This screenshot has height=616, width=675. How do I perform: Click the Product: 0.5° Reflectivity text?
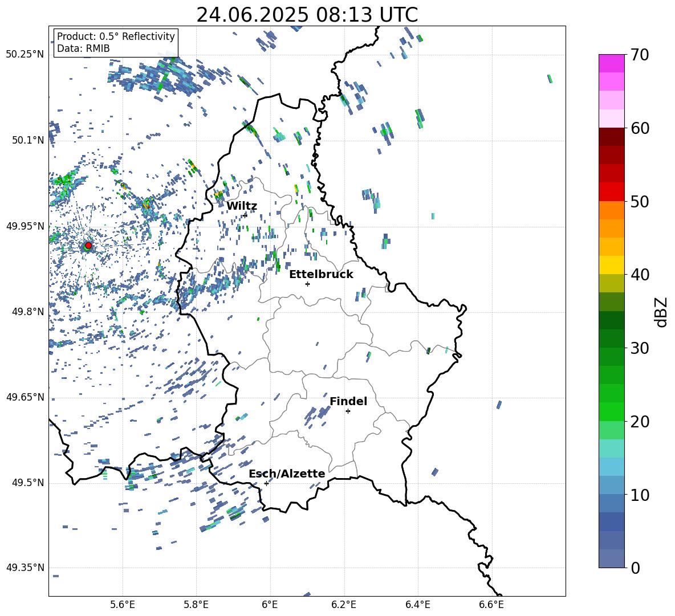[116, 36]
